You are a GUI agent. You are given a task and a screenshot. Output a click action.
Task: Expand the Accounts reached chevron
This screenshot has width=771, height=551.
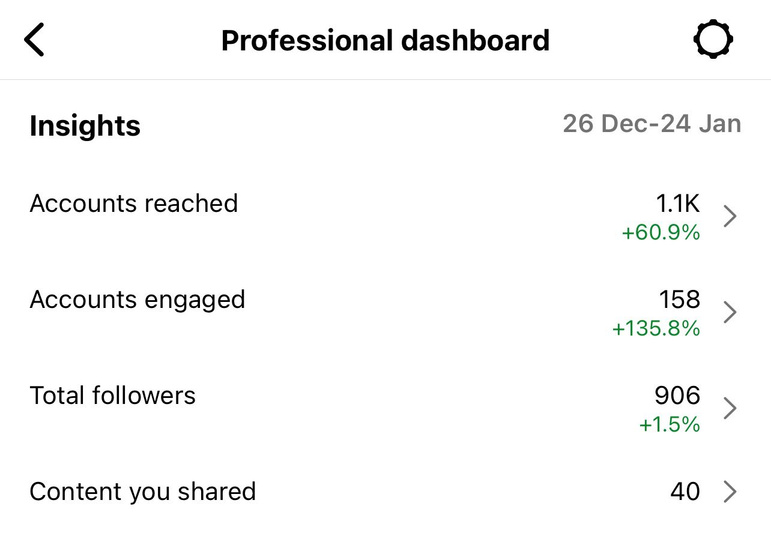point(730,216)
